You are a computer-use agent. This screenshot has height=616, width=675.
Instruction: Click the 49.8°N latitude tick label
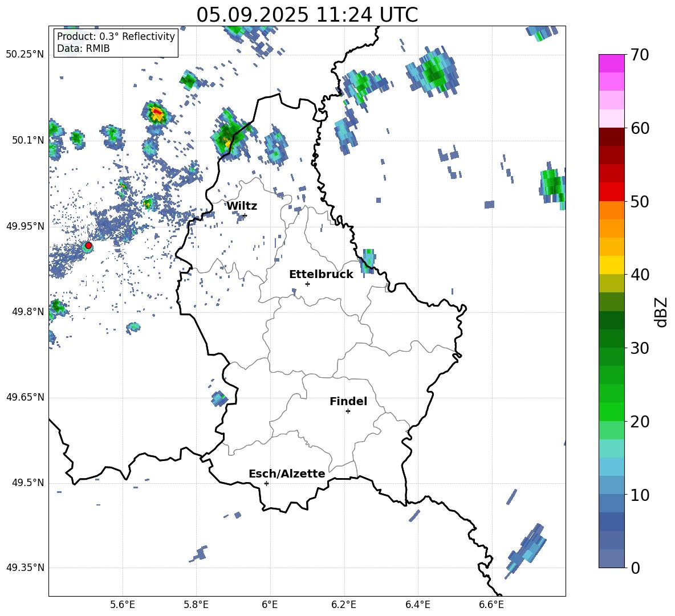click(27, 312)
